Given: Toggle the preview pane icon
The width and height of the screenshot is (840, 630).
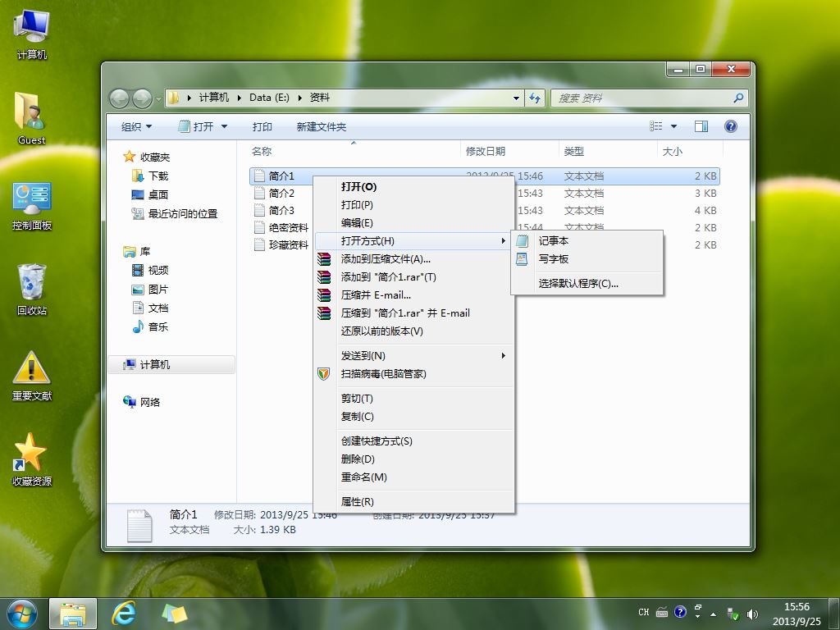Looking at the screenshot, I should click(x=701, y=126).
